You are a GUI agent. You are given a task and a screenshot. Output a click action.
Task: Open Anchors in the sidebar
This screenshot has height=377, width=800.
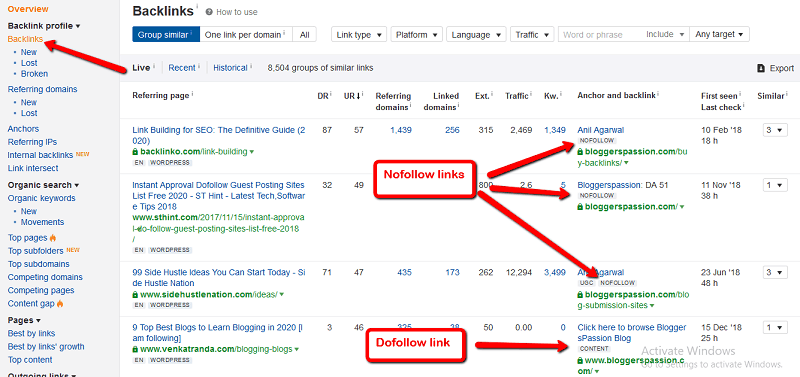23,129
